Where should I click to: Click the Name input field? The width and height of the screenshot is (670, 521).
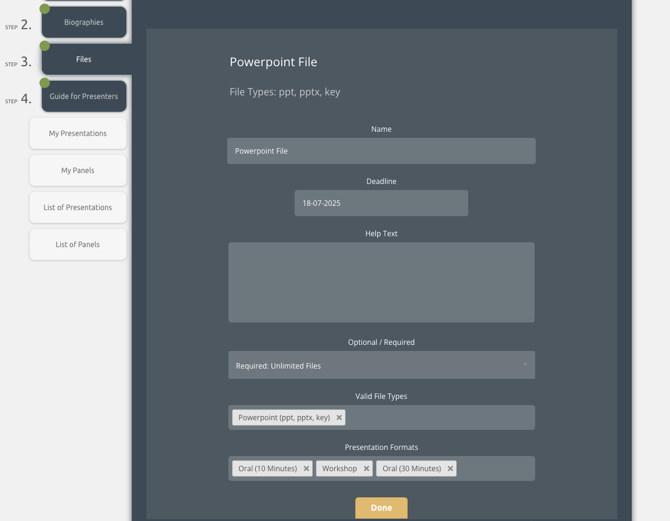point(381,151)
